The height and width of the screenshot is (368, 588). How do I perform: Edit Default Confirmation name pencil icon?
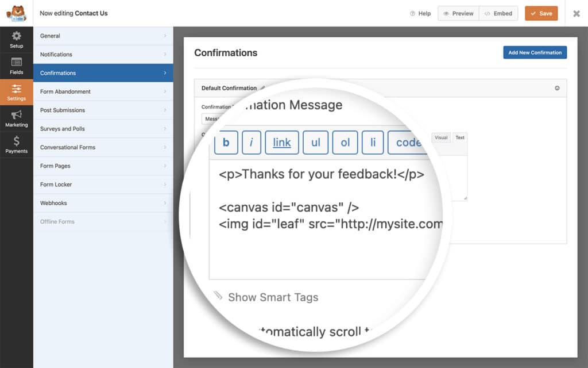point(263,88)
